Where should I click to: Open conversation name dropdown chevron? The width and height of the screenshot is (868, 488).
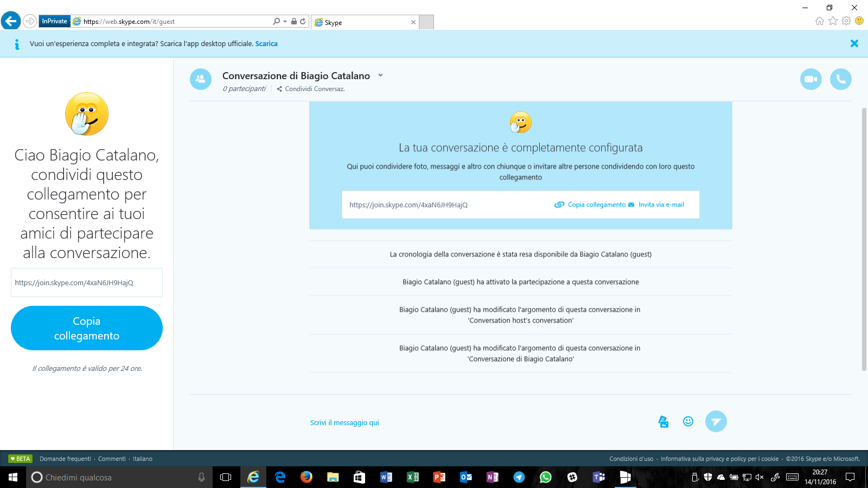point(380,75)
